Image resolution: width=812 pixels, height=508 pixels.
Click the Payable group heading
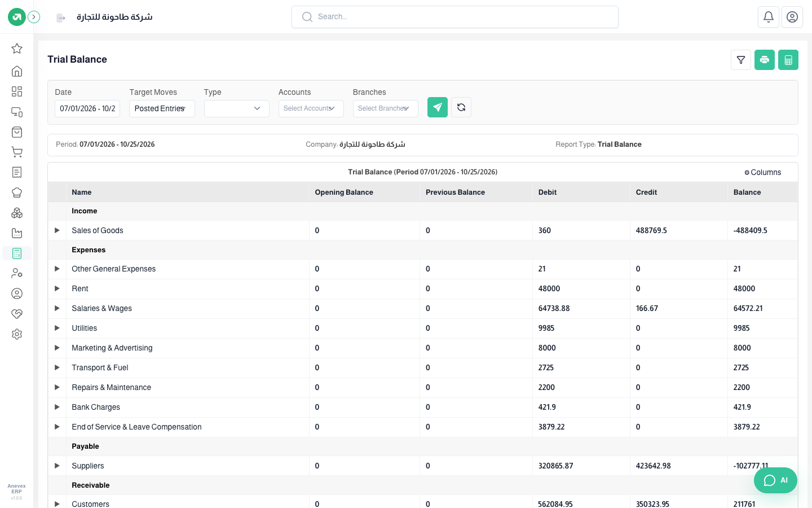pos(85,446)
